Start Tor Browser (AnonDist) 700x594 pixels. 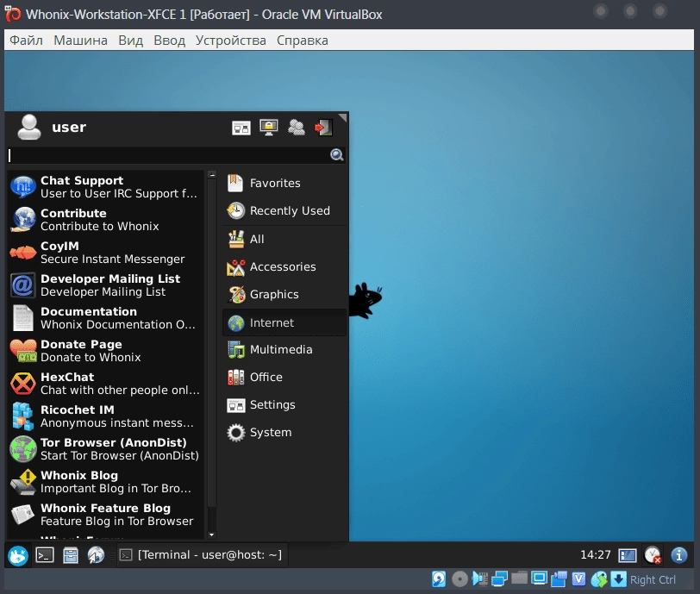pos(105,449)
